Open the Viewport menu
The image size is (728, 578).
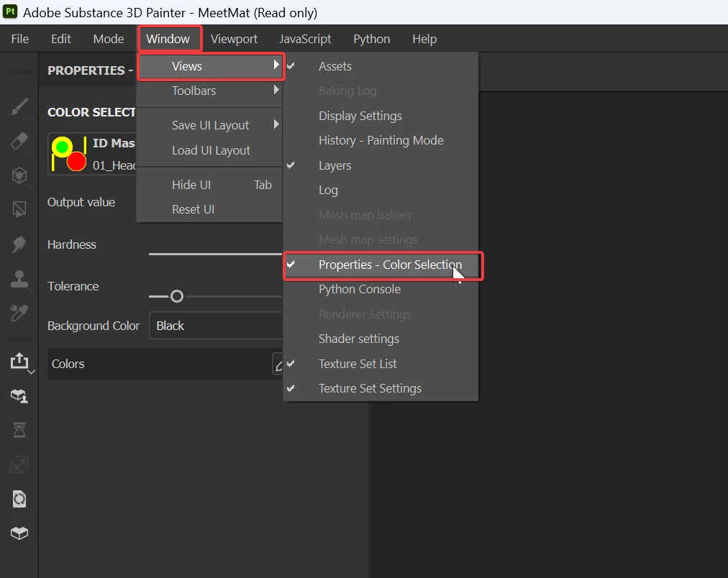tap(234, 39)
